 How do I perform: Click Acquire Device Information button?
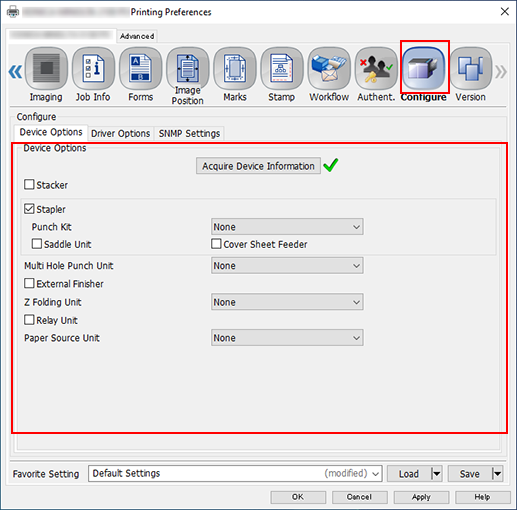(x=258, y=166)
